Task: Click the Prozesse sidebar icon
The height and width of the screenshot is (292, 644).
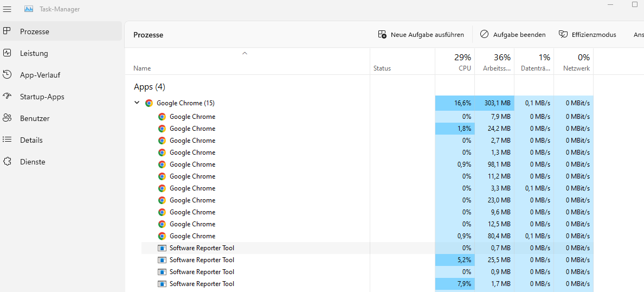Action: (x=7, y=31)
